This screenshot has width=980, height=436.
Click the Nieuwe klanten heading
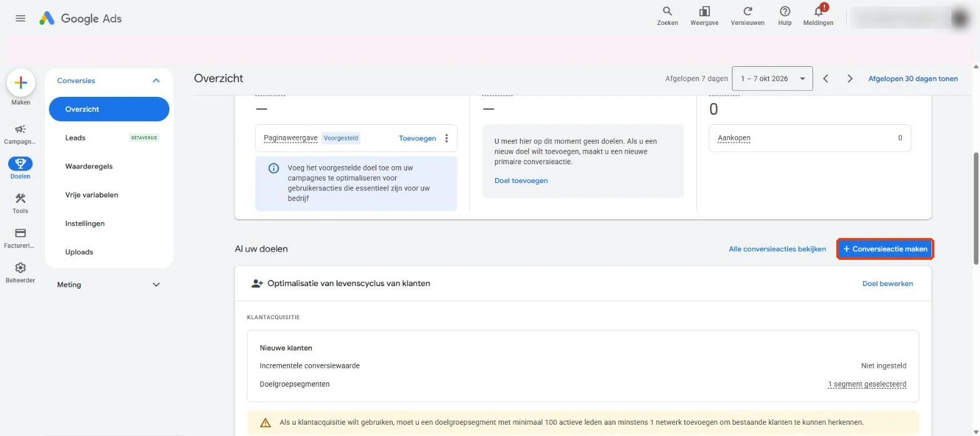pyautogui.click(x=286, y=348)
